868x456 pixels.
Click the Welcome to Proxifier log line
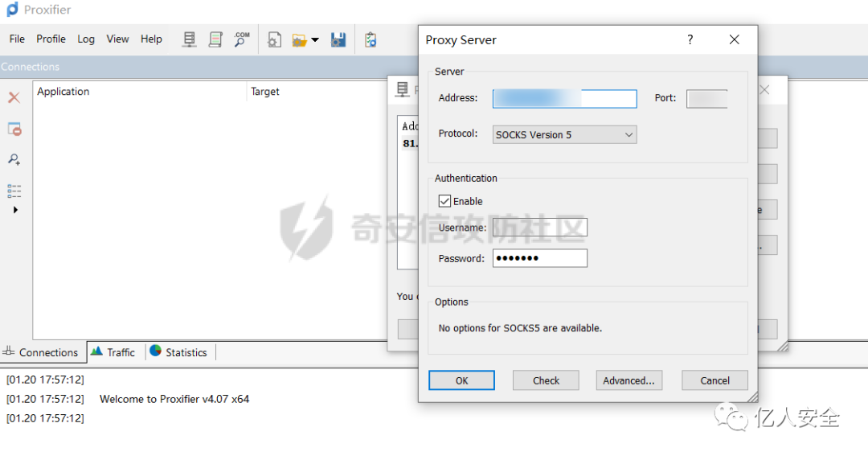point(174,399)
